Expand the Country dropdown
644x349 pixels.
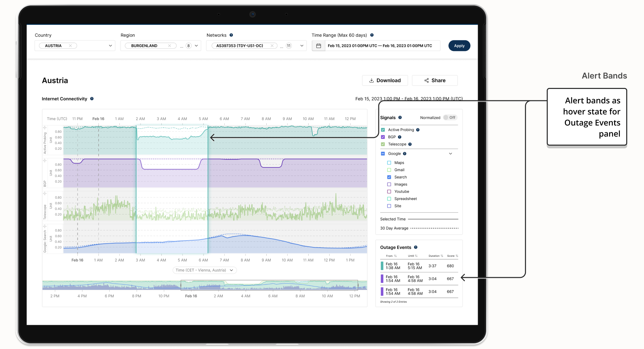click(x=110, y=46)
